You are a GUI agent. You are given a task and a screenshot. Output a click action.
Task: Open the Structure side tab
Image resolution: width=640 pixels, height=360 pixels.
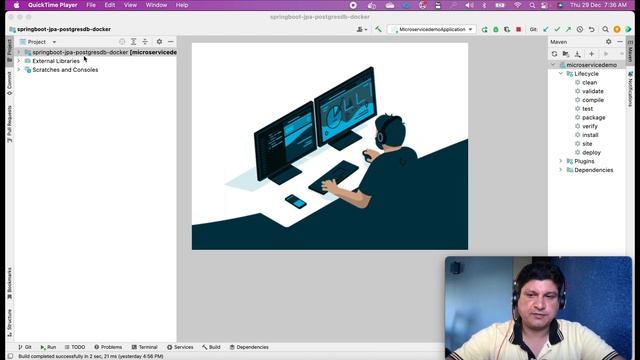point(9,323)
